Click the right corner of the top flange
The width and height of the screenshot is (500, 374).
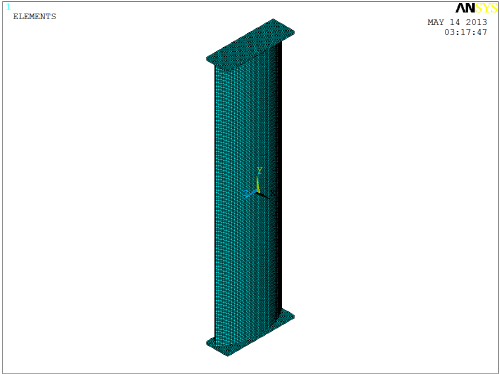pos(293,32)
